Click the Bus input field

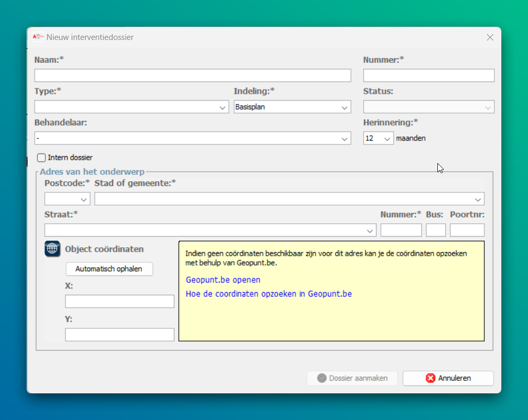[x=436, y=230]
